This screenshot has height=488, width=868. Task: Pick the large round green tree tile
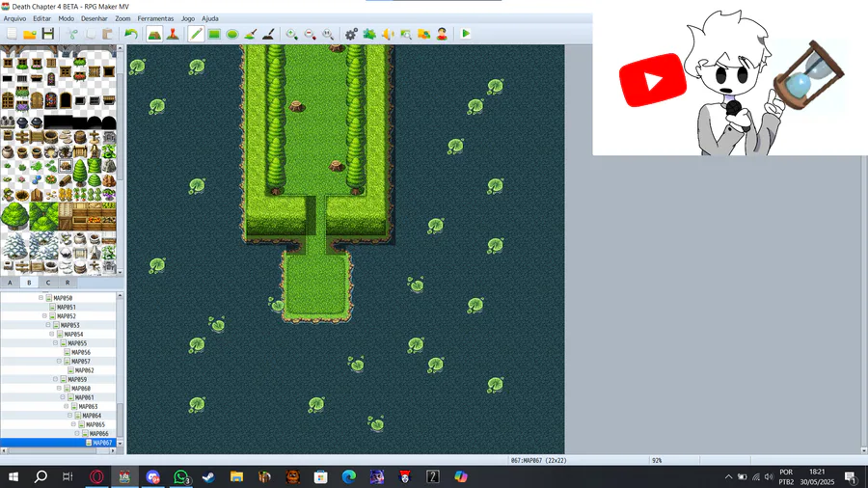14,216
